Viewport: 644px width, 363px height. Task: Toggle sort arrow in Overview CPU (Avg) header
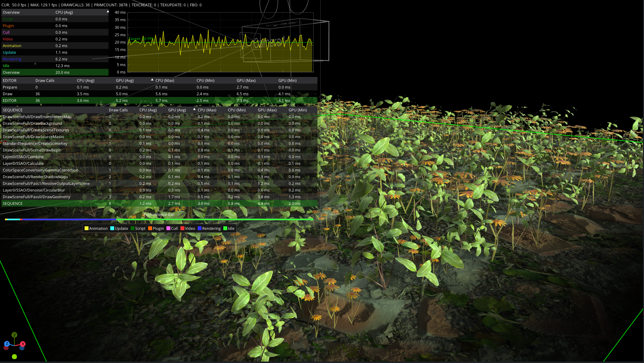click(x=108, y=12)
